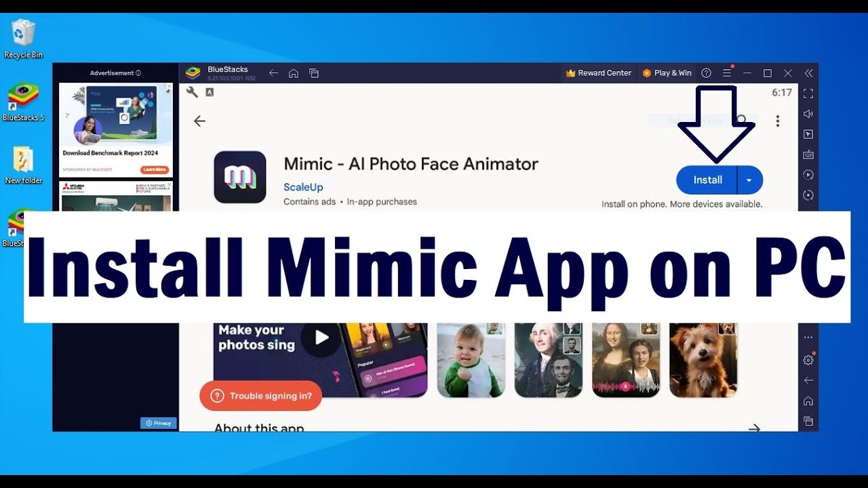Collapse the BlueStacks side toolbar with double chevron
The image size is (868, 488).
coord(808,73)
